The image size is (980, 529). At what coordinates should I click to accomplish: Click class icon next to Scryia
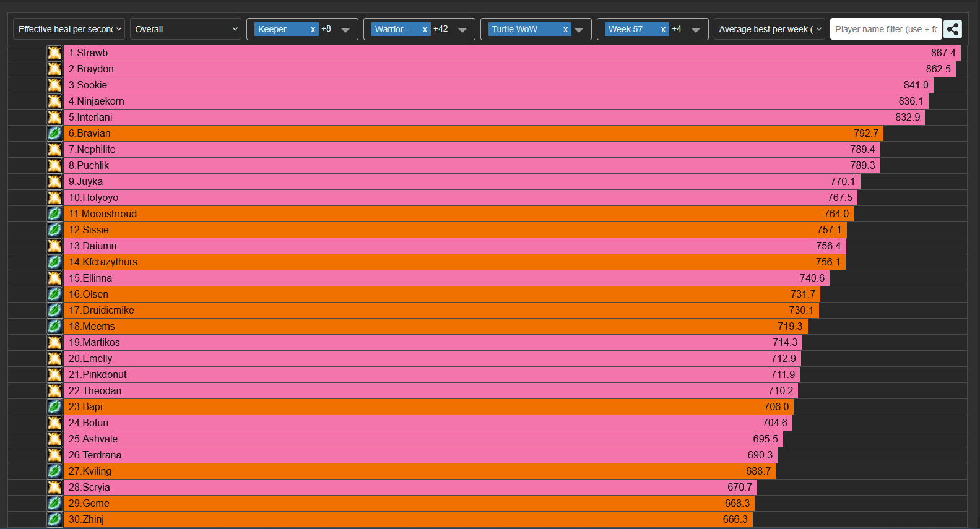point(54,488)
